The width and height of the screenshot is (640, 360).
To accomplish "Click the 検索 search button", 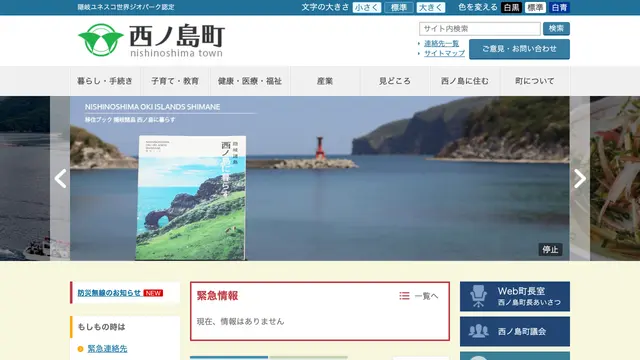I will coord(556,29).
